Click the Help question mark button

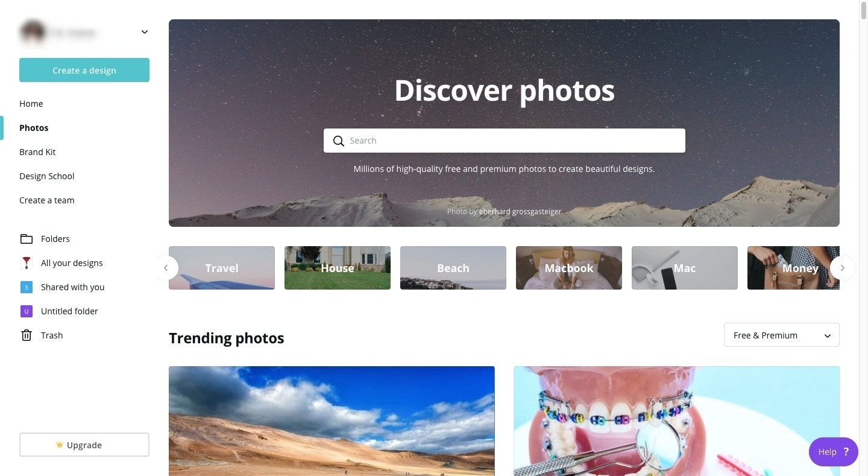(833, 452)
